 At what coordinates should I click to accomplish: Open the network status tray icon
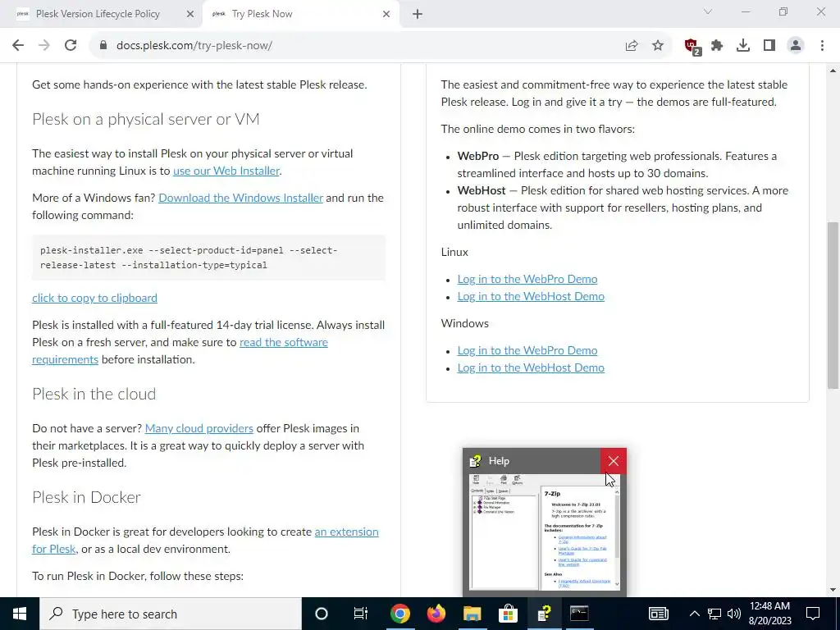pyautogui.click(x=714, y=614)
